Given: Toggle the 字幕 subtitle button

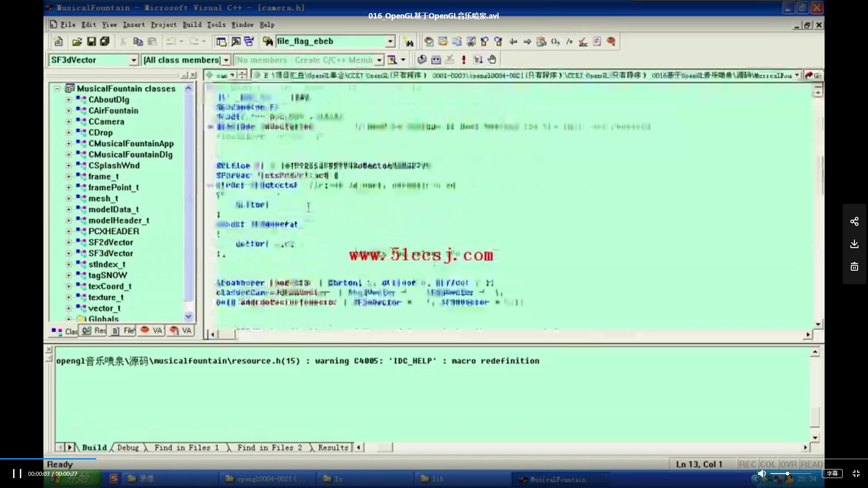Looking at the screenshot, I should pos(832,473).
